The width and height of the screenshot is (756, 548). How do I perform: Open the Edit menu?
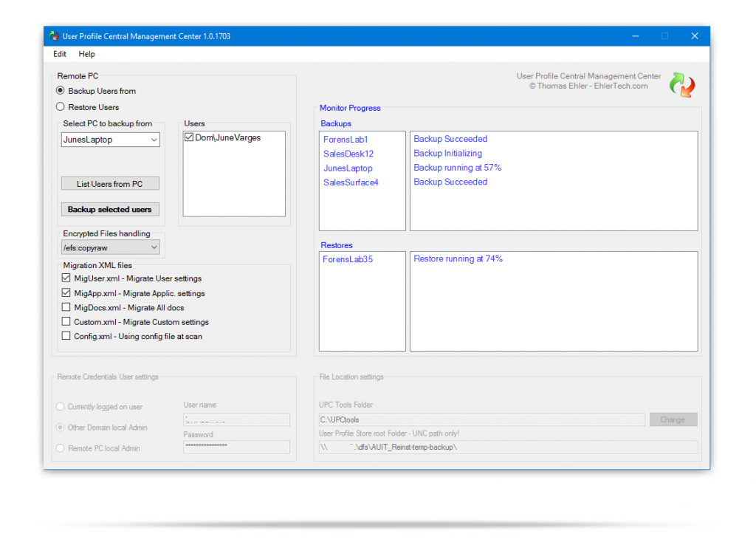(x=60, y=54)
